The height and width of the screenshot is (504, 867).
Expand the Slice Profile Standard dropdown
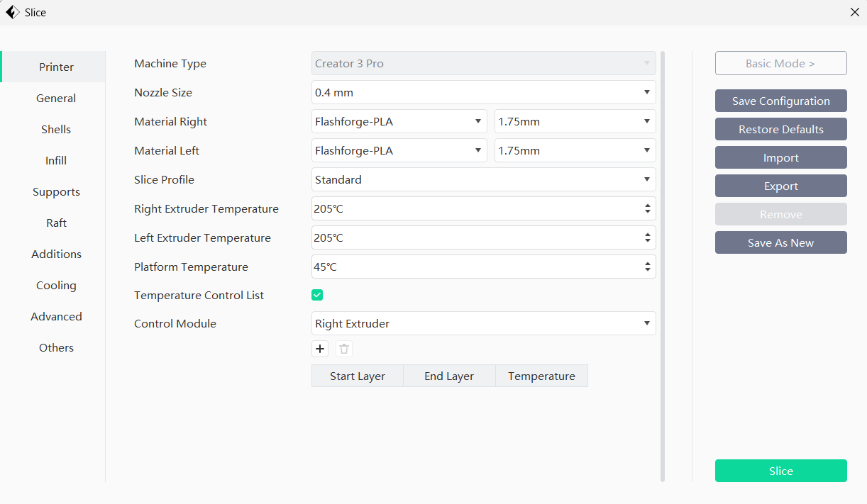pyautogui.click(x=484, y=179)
